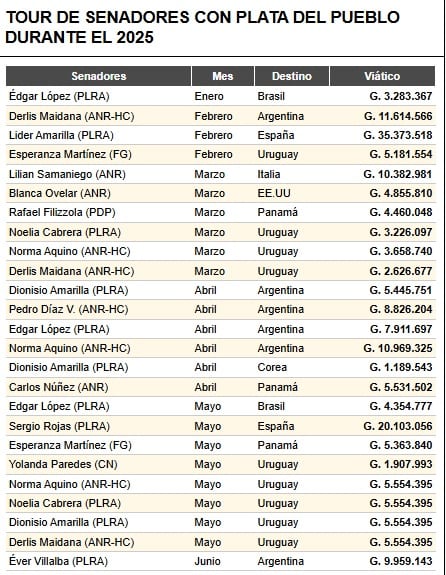Select the Lider Amarilla (PLRA) row name
This screenshot has width=446, height=575.
click(61, 135)
